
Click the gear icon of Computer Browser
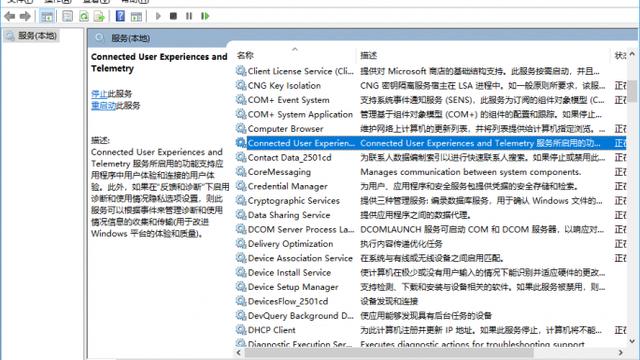[x=241, y=129]
